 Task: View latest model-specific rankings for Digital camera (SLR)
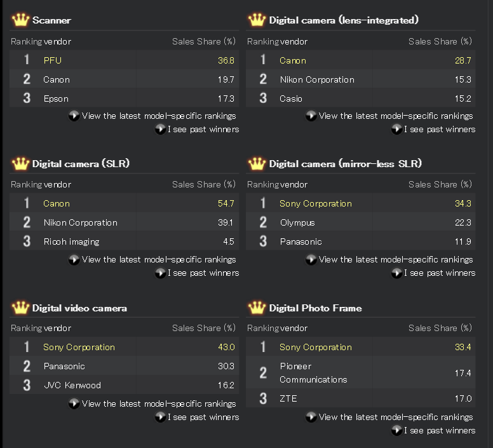click(159, 260)
